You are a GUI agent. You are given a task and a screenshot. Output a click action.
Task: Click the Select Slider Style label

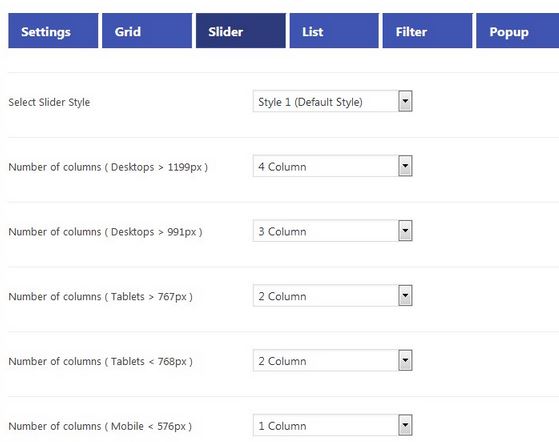click(x=49, y=102)
